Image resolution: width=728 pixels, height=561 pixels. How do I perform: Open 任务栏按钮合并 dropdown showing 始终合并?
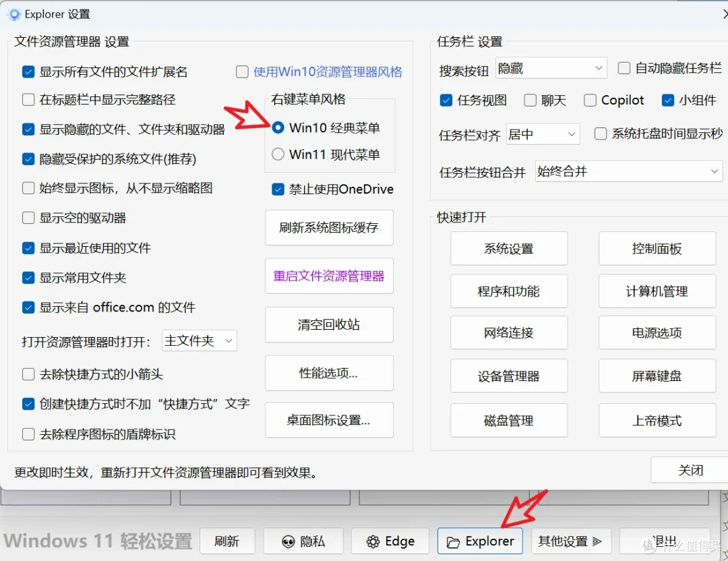point(629,171)
